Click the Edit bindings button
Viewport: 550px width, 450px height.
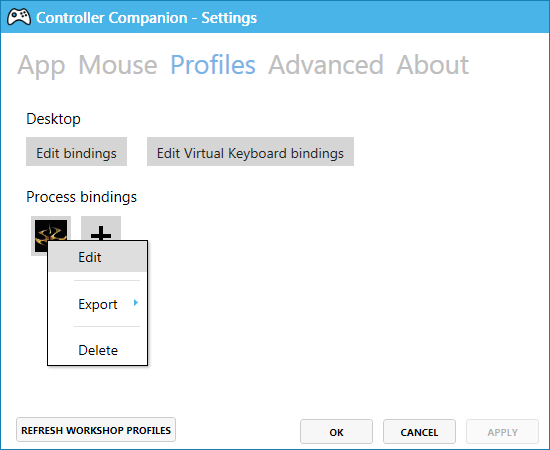tap(76, 152)
